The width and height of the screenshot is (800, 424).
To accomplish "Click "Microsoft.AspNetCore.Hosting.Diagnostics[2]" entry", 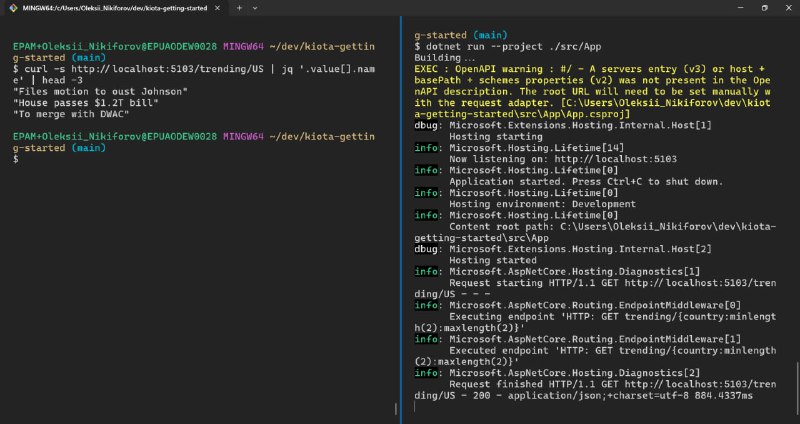I will pyautogui.click(x=574, y=372).
